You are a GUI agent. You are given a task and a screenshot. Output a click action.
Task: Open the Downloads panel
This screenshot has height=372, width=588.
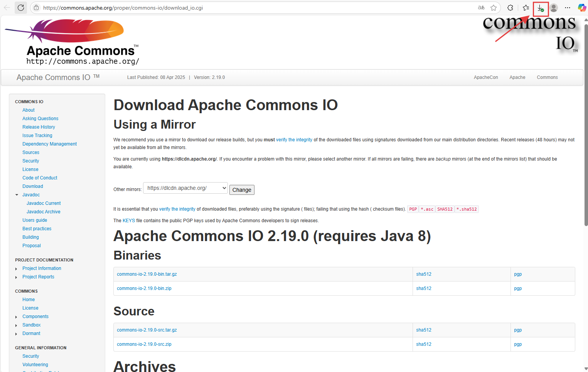(x=540, y=8)
